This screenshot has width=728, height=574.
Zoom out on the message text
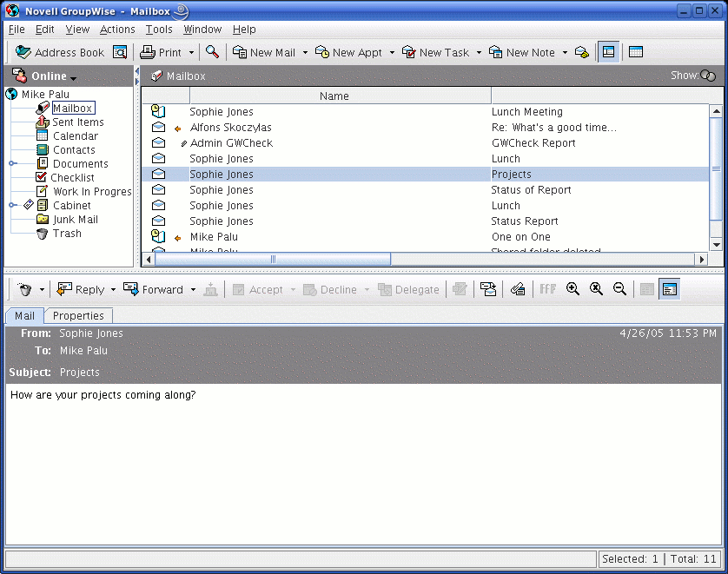point(619,289)
